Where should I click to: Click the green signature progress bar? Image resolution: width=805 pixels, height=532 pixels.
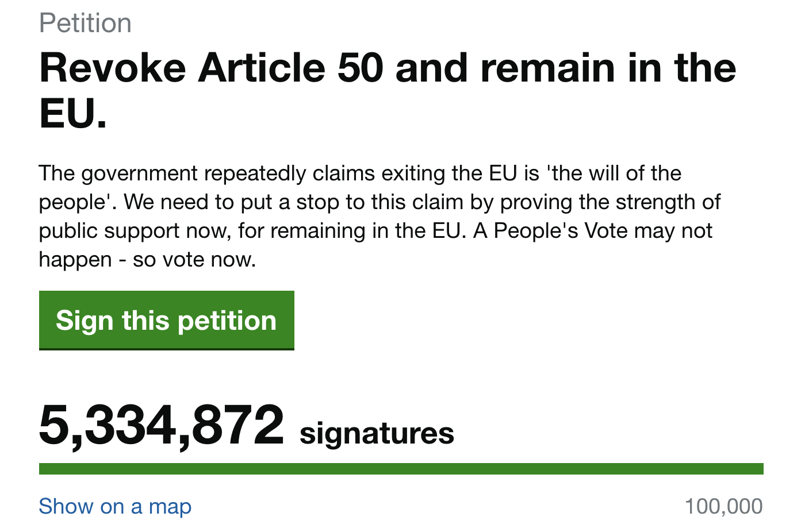click(401, 469)
